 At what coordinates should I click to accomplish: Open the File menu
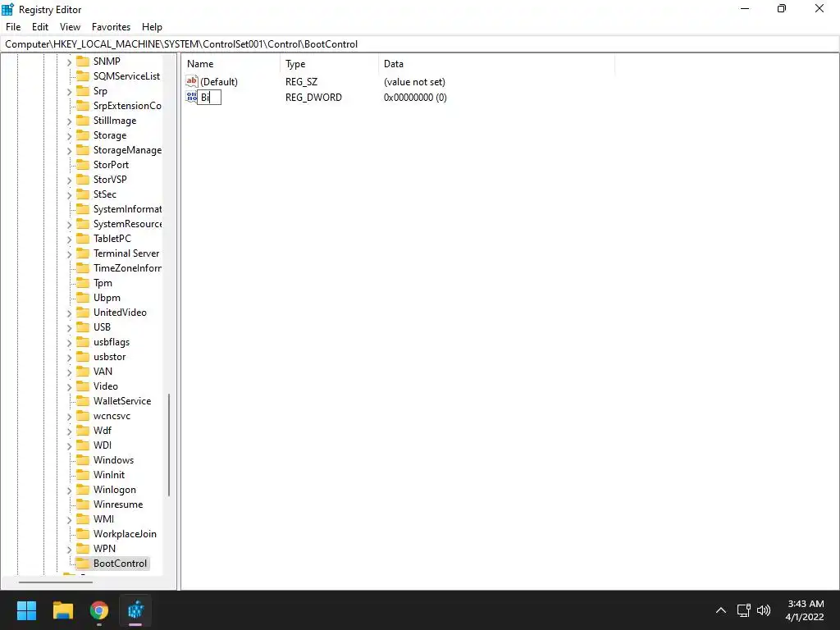[13, 27]
